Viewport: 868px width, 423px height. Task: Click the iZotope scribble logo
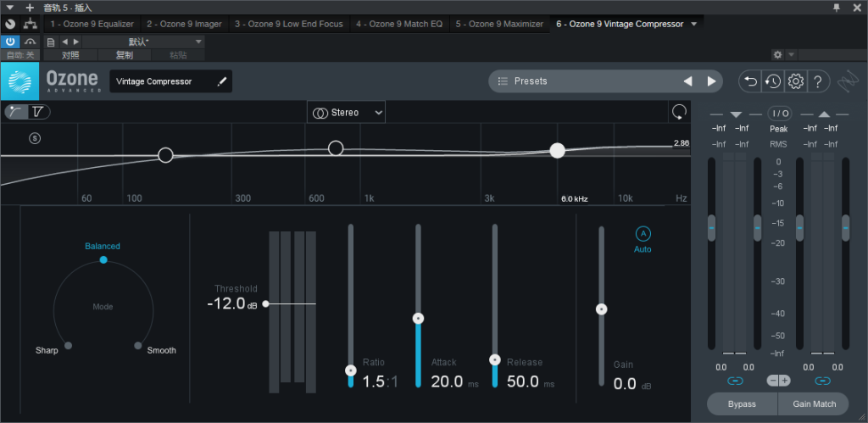coord(846,81)
